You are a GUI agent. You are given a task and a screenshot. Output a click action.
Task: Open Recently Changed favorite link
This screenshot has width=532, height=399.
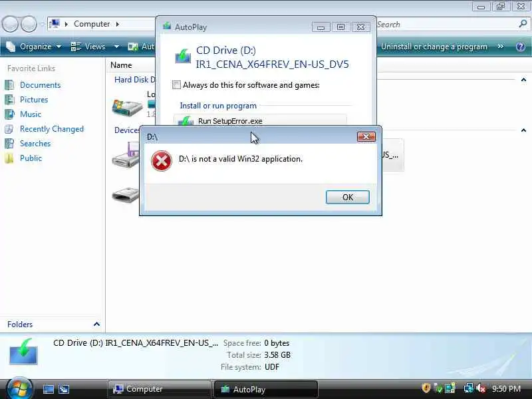(52, 129)
